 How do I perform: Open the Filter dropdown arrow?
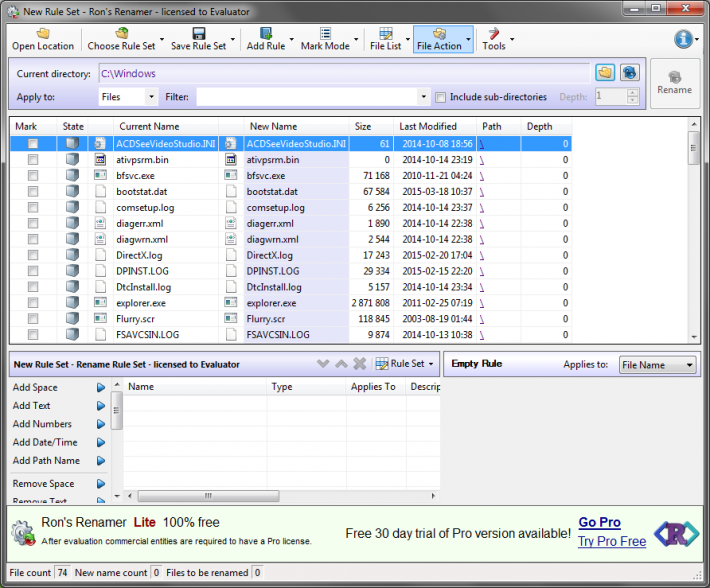pyautogui.click(x=423, y=97)
